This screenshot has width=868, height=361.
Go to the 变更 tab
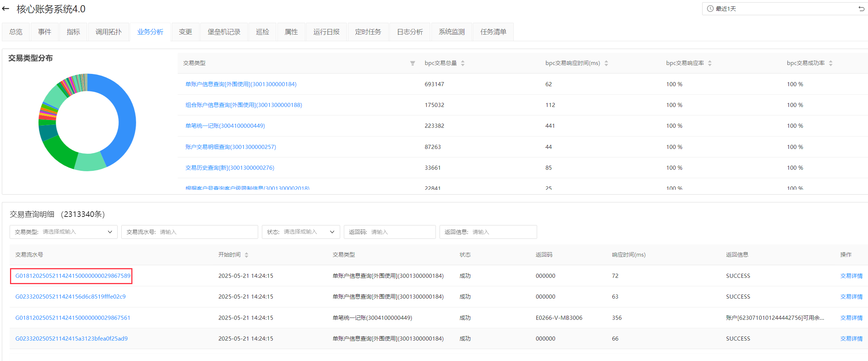click(185, 32)
